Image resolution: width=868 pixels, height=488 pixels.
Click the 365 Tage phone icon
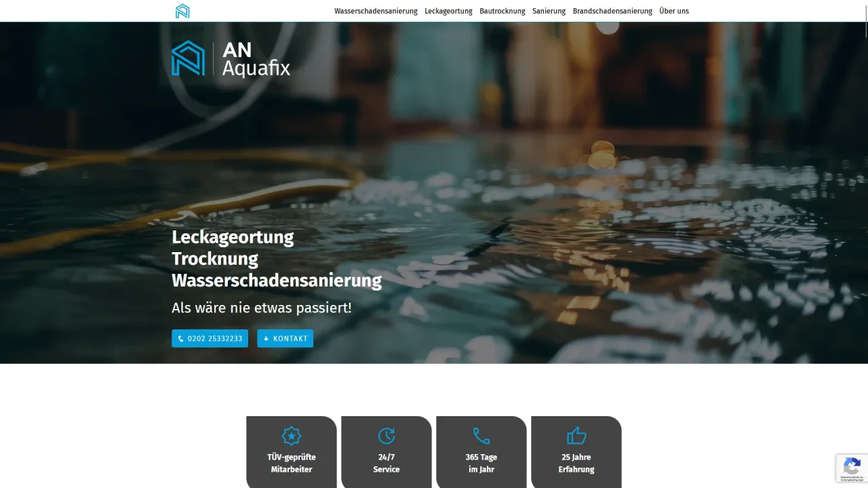coord(481,436)
